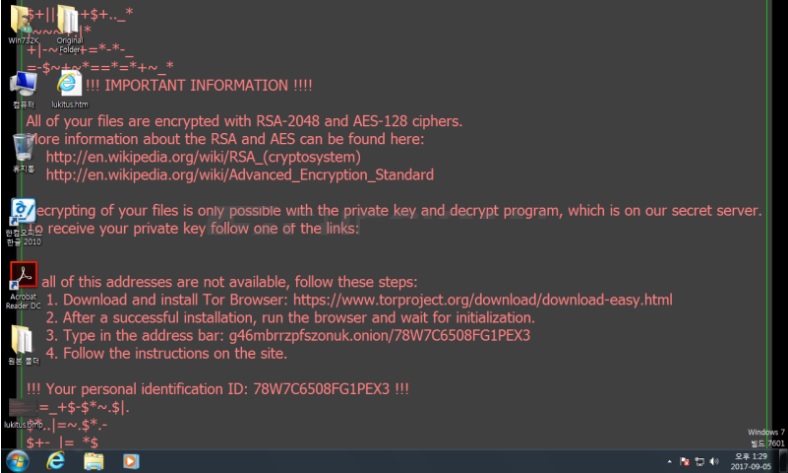Open File Explorer from the taskbar
This screenshot has width=788, height=473.
pos(93,461)
